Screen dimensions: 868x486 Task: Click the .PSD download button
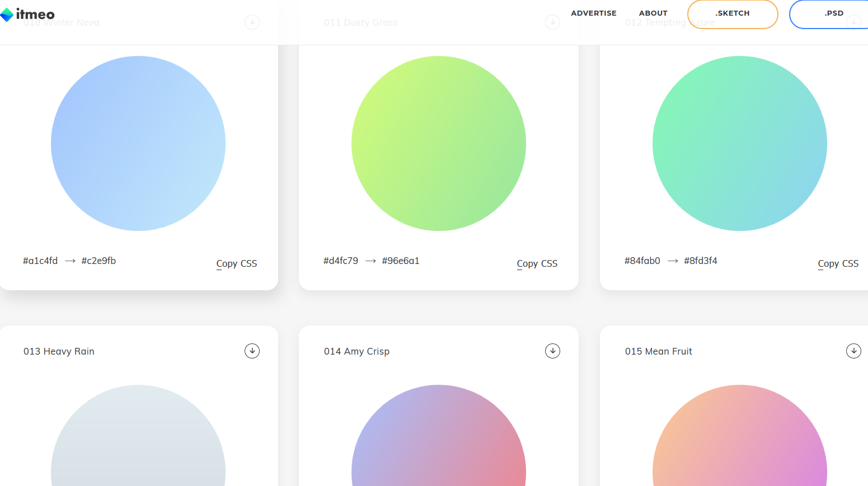pyautogui.click(x=829, y=14)
